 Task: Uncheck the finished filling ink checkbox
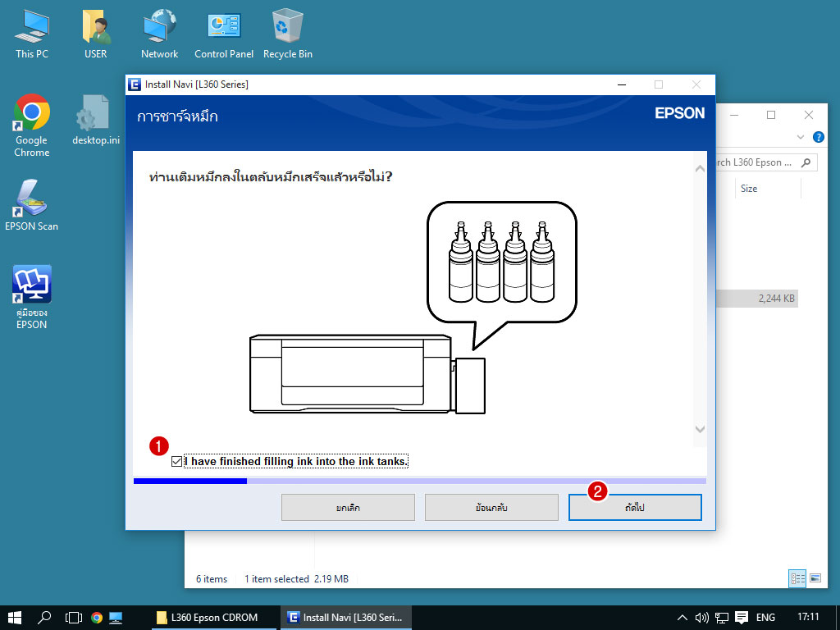tap(177, 462)
